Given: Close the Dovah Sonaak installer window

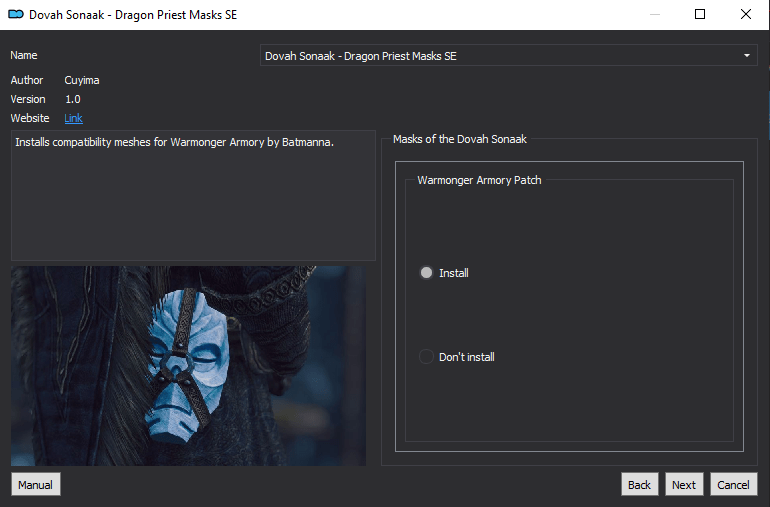Looking at the screenshot, I should [745, 14].
